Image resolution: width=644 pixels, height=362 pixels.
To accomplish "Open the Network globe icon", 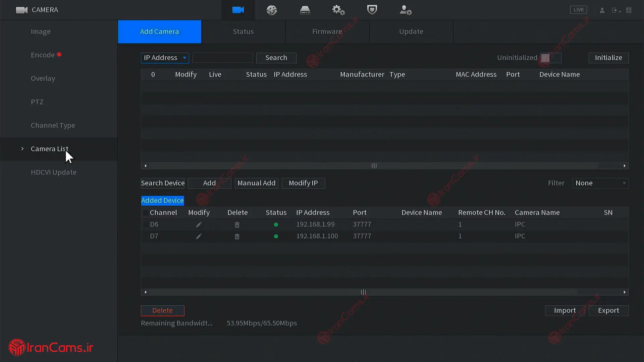I will 272,10.
